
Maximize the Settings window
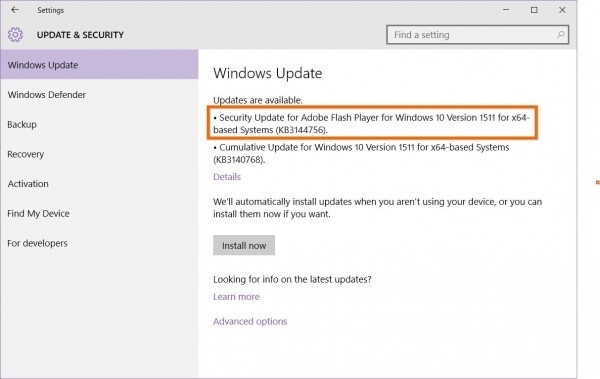[x=534, y=10]
